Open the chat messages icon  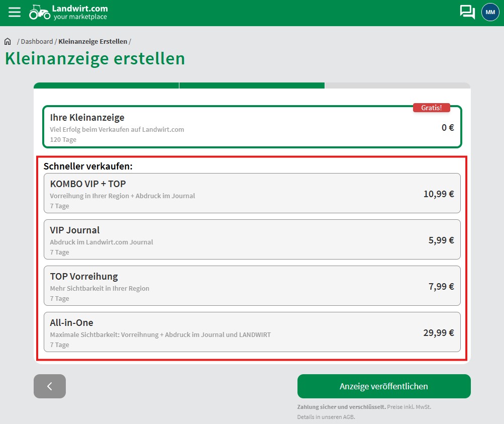(x=466, y=12)
